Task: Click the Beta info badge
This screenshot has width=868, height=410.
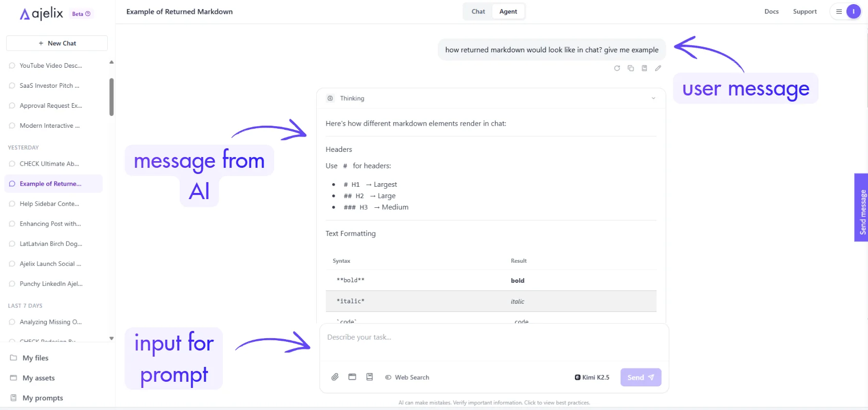Action: (81, 14)
